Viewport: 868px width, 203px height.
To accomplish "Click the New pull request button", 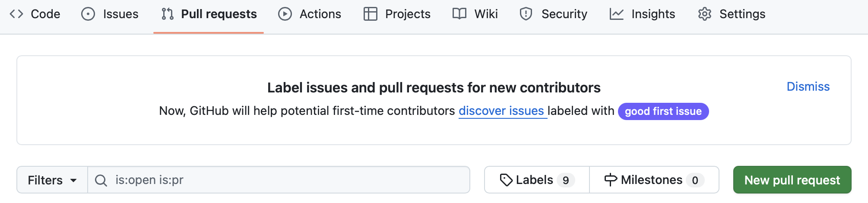I will click(792, 180).
